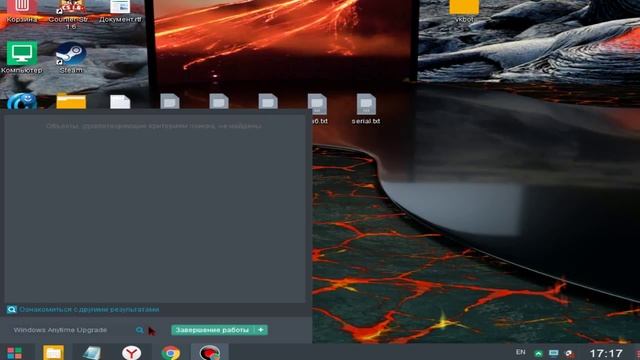Viewport: 640px width, 360px height.
Task: Open the Компьютер desktop icon
Action: [22, 57]
